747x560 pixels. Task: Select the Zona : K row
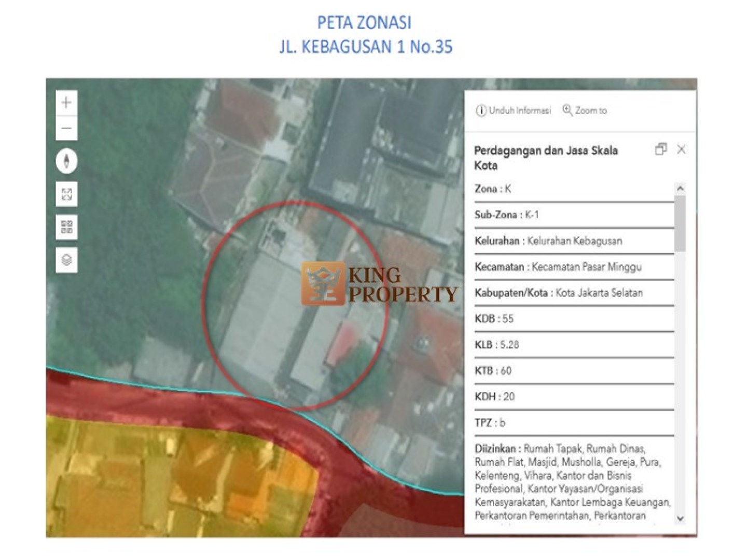[x=574, y=189]
